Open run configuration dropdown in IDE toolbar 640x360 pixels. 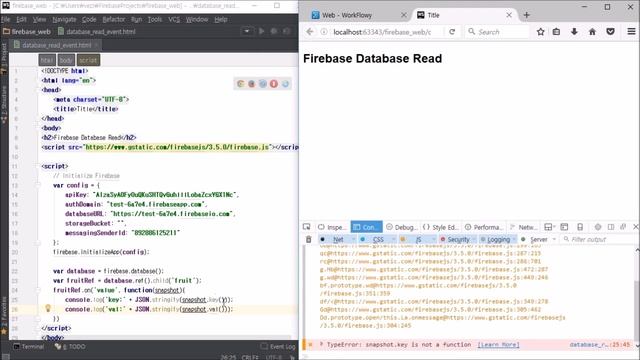point(247,31)
